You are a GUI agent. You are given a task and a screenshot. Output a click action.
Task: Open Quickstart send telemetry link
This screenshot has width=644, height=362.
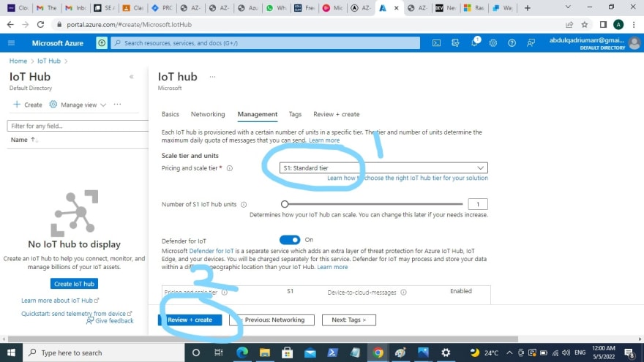point(76,314)
